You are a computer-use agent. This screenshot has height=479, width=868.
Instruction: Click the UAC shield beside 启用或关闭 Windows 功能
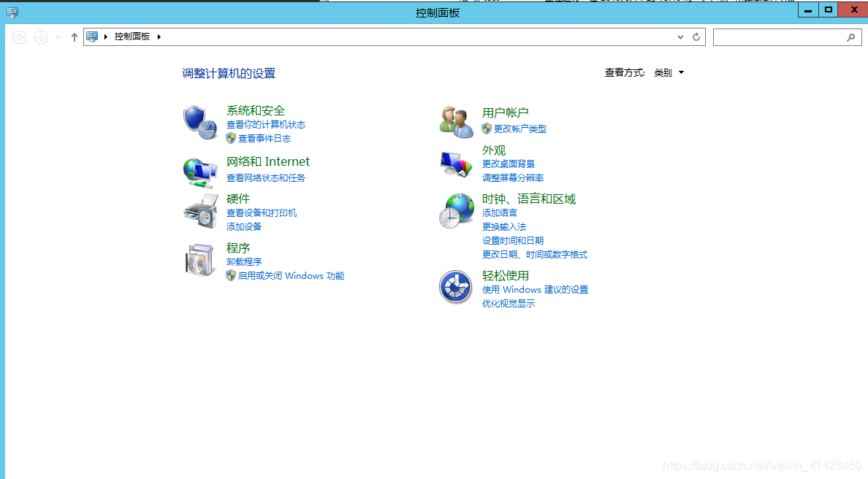[231, 275]
